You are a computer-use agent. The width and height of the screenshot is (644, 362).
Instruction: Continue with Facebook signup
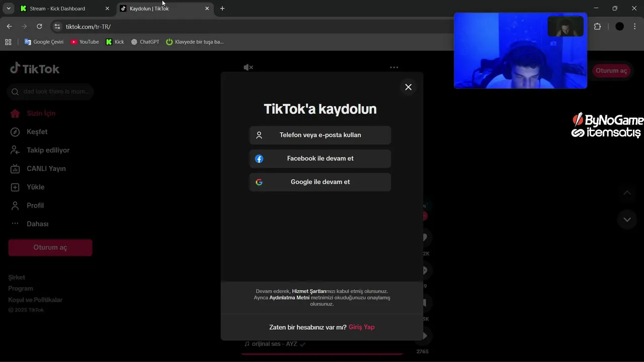point(320,158)
